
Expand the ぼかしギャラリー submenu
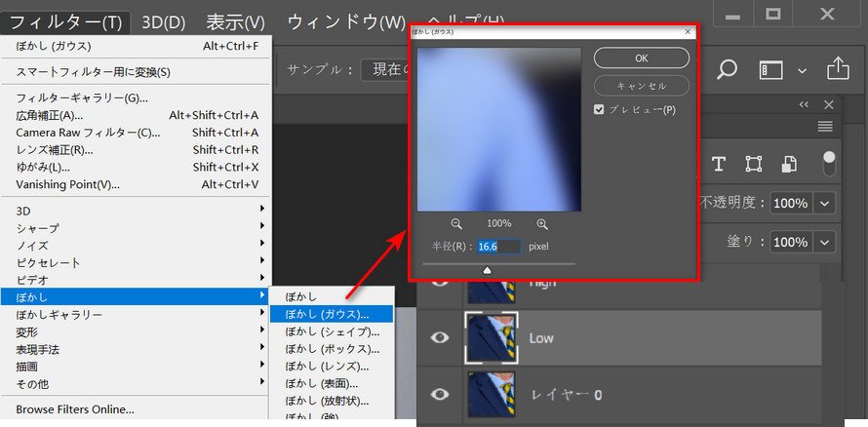[137, 314]
